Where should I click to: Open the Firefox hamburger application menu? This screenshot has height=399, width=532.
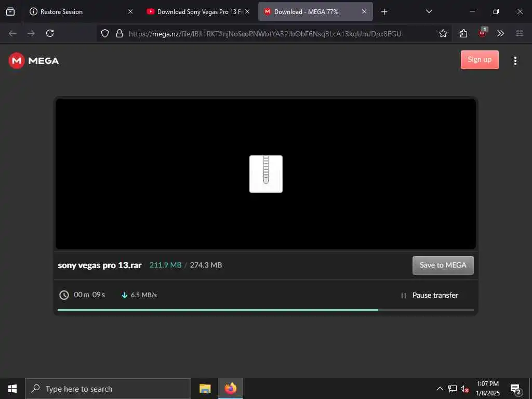520,33
